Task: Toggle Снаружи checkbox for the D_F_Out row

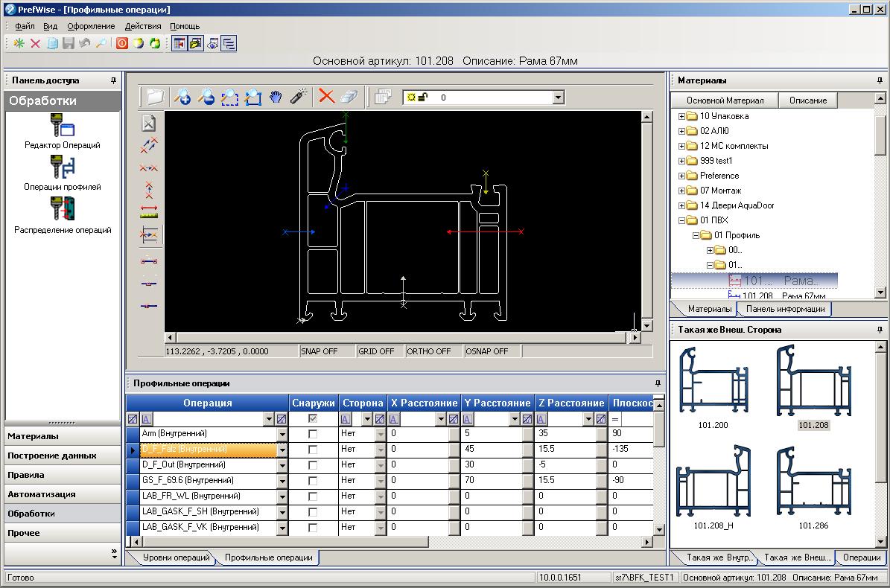Action: coord(312,465)
